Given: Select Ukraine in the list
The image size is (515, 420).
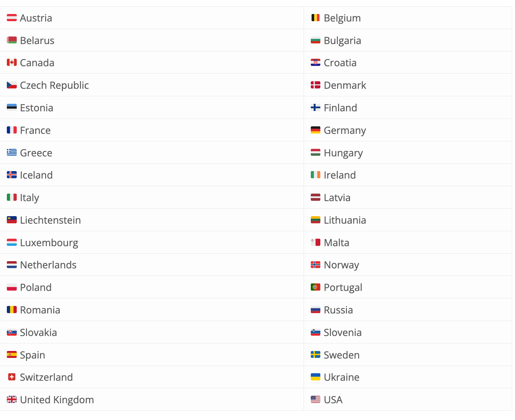Looking at the screenshot, I should (x=341, y=377).
